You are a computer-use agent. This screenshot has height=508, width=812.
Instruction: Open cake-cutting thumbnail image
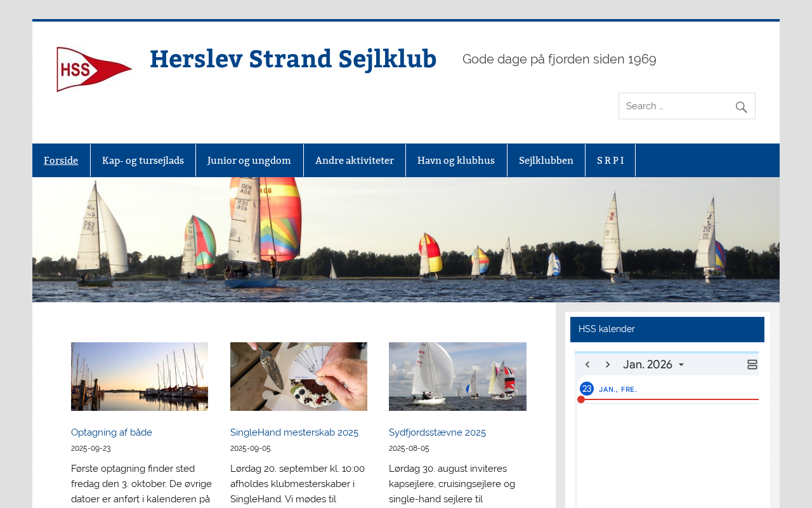click(299, 377)
